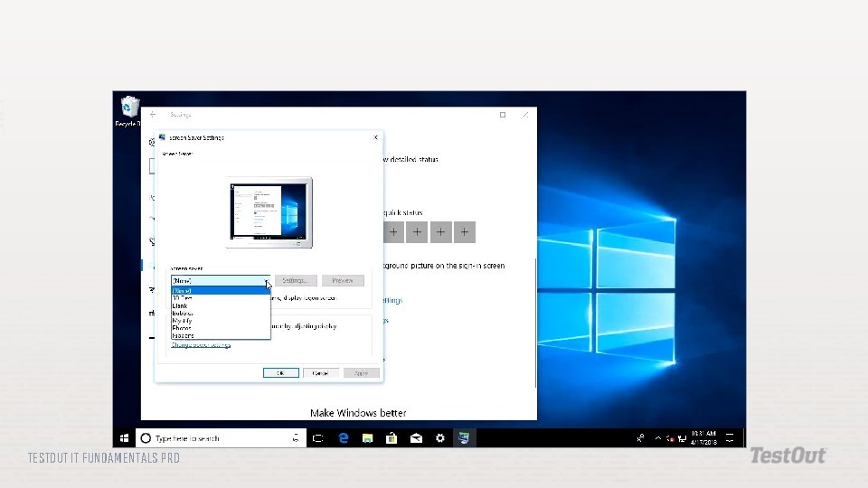This screenshot has width=868, height=488.
Task: Show hidden system tray icons
Action: coord(657,438)
